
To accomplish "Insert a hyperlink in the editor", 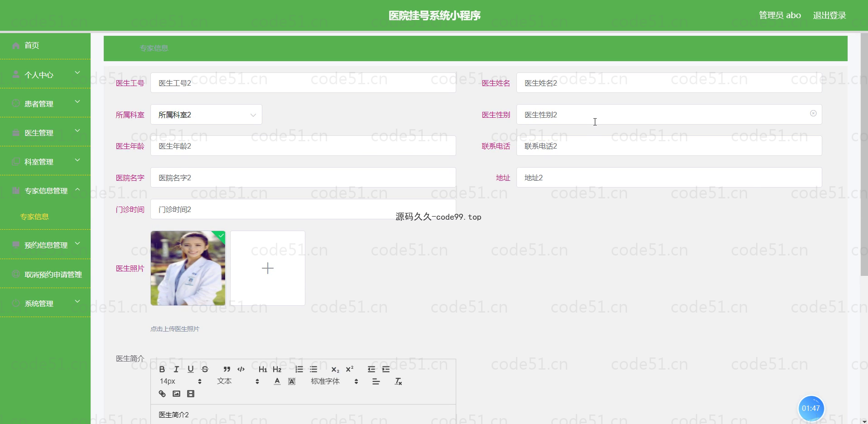I will click(x=162, y=394).
